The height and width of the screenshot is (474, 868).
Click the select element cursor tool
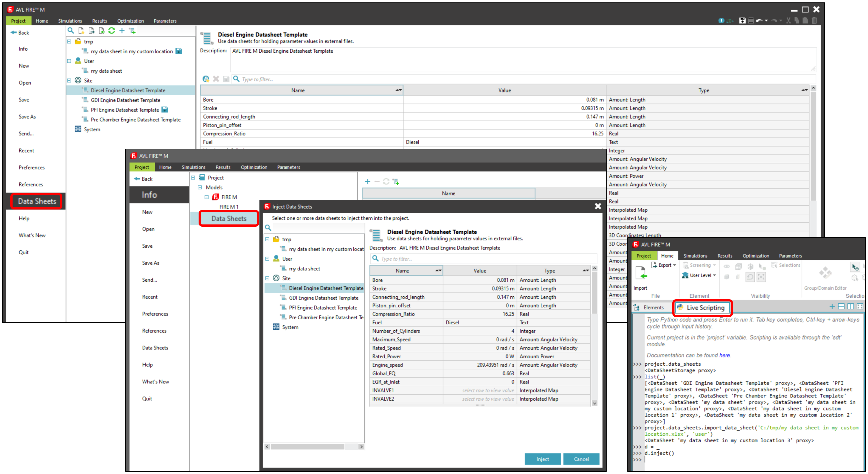point(855,267)
